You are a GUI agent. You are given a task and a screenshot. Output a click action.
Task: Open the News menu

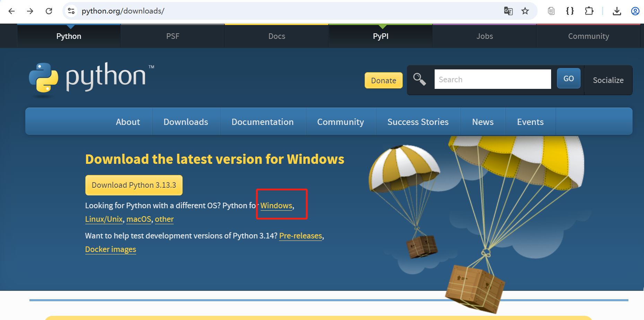tap(483, 122)
